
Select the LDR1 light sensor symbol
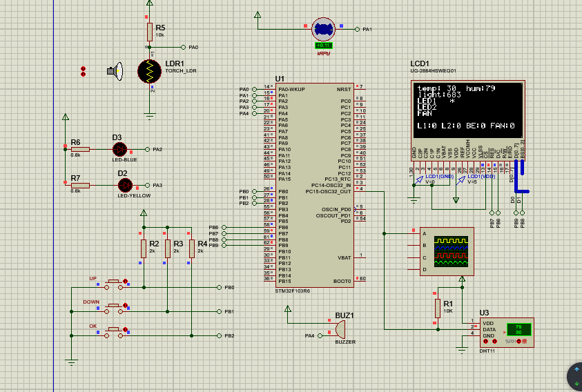[x=150, y=72]
